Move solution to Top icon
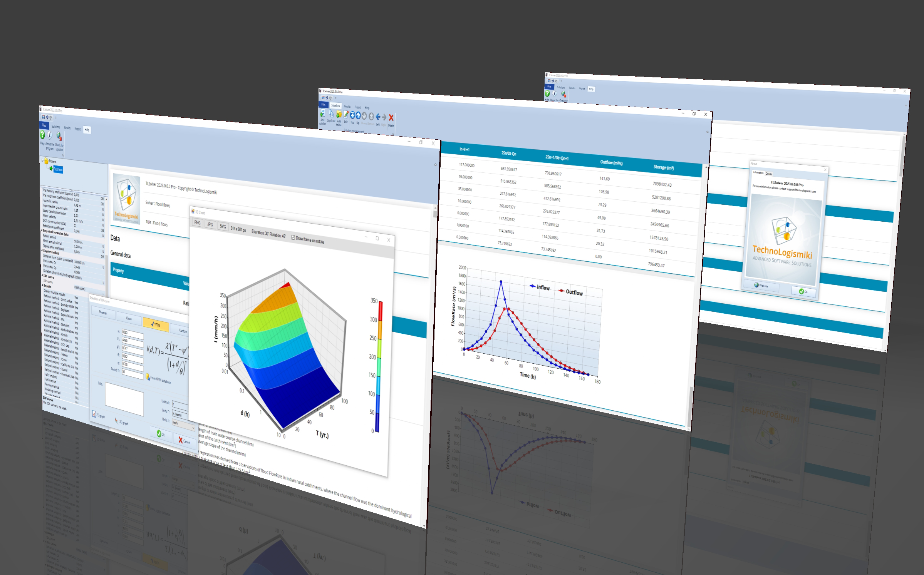This screenshot has height=575, width=924. point(352,115)
